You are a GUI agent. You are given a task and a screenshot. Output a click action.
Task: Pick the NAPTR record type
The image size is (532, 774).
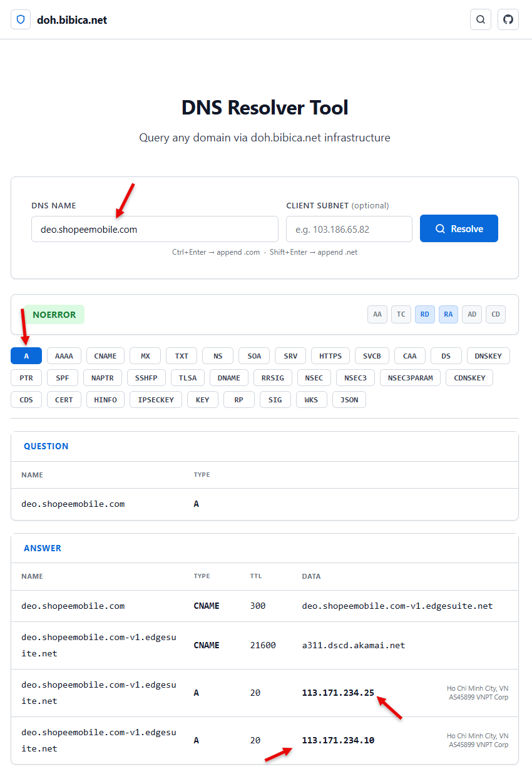click(x=103, y=378)
